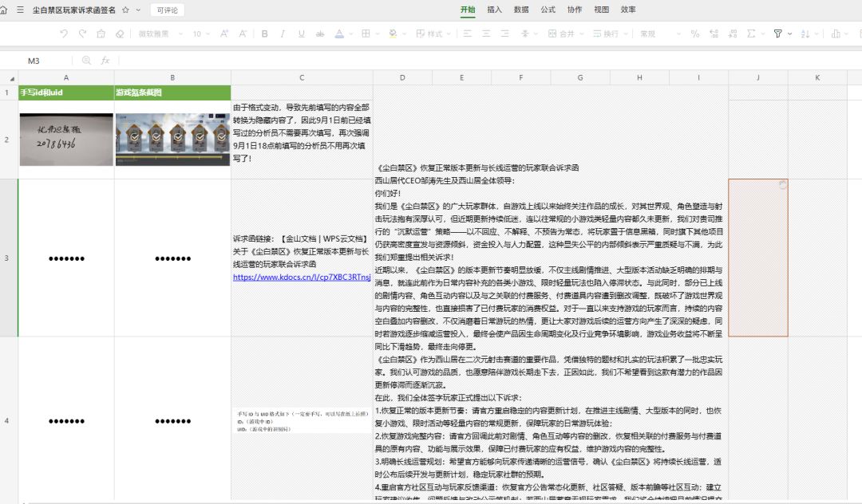Align text left
The height and width of the screenshot is (504, 862).
(468, 34)
